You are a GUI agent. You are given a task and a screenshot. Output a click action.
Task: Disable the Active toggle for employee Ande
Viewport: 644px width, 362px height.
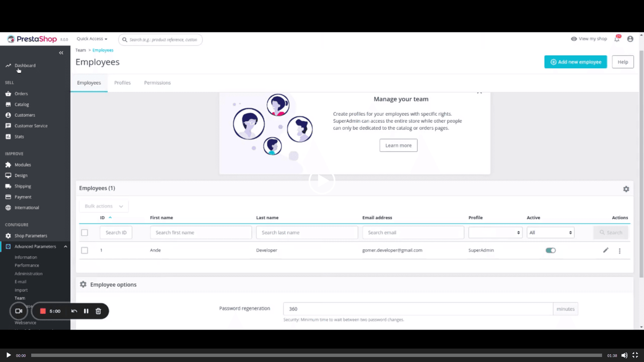551,250
